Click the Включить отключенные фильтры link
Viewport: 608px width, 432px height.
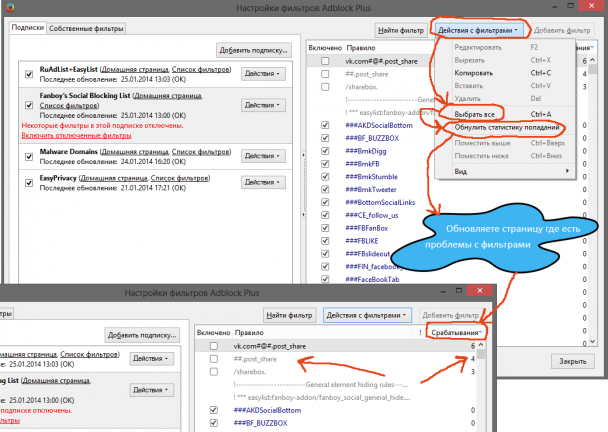pos(76,135)
